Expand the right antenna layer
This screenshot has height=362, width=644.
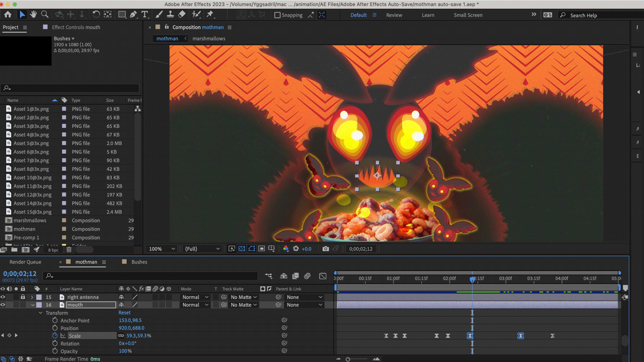[32, 297]
